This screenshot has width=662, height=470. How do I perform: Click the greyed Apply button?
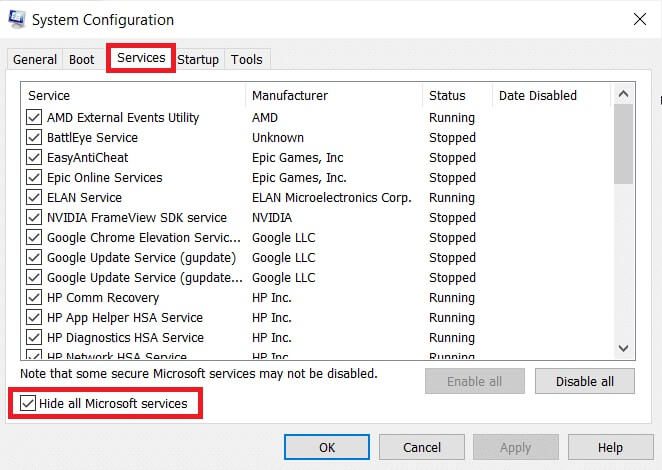(x=515, y=447)
